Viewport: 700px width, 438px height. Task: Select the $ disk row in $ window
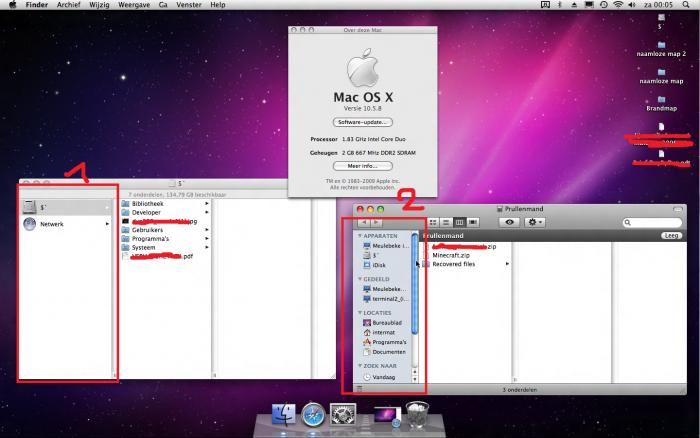tap(67, 207)
